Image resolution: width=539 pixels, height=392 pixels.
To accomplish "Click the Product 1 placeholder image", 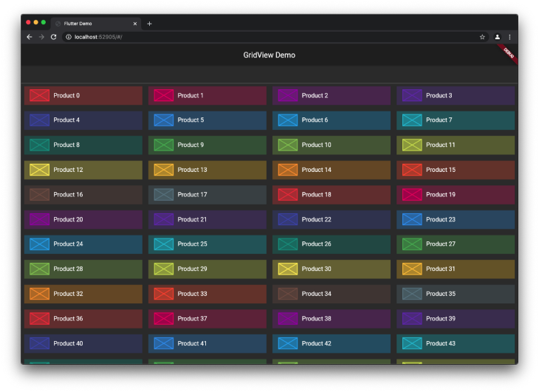I will coord(164,95).
